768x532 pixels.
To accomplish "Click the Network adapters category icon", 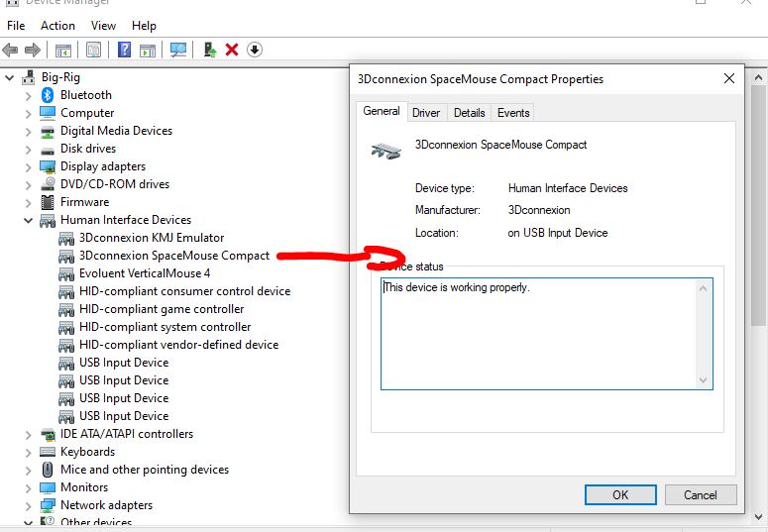I will point(48,505).
